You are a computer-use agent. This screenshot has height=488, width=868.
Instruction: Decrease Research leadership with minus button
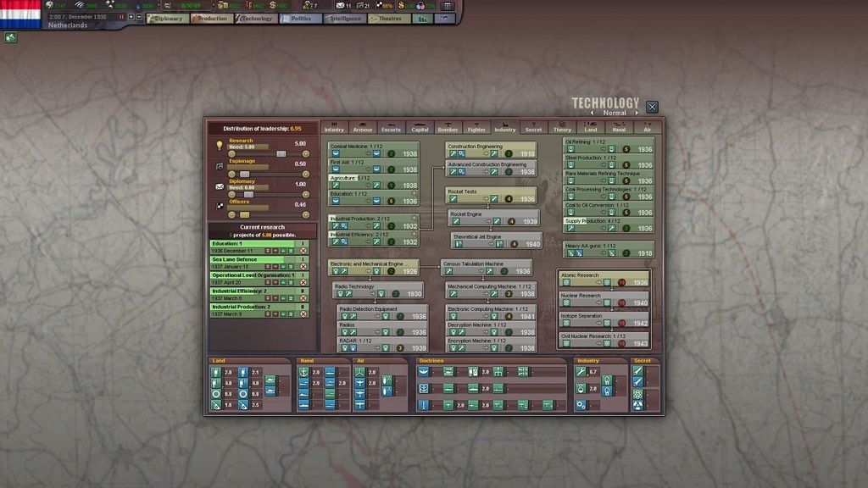pyautogui.click(x=232, y=154)
